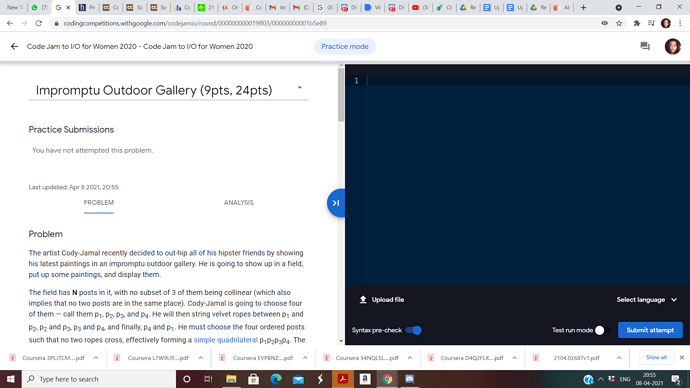
Task: Show hidden system tray icons chevron
Action: click(x=601, y=379)
